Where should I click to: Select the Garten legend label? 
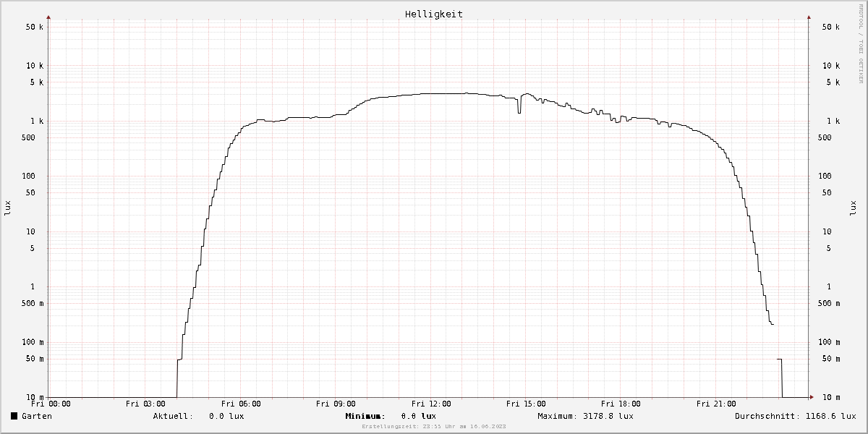37,416
